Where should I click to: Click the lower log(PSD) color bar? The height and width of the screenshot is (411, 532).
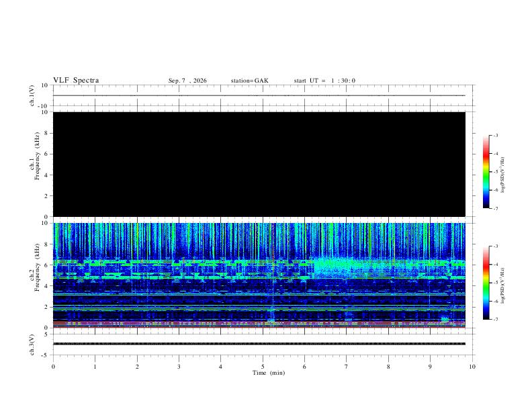pos(486,283)
